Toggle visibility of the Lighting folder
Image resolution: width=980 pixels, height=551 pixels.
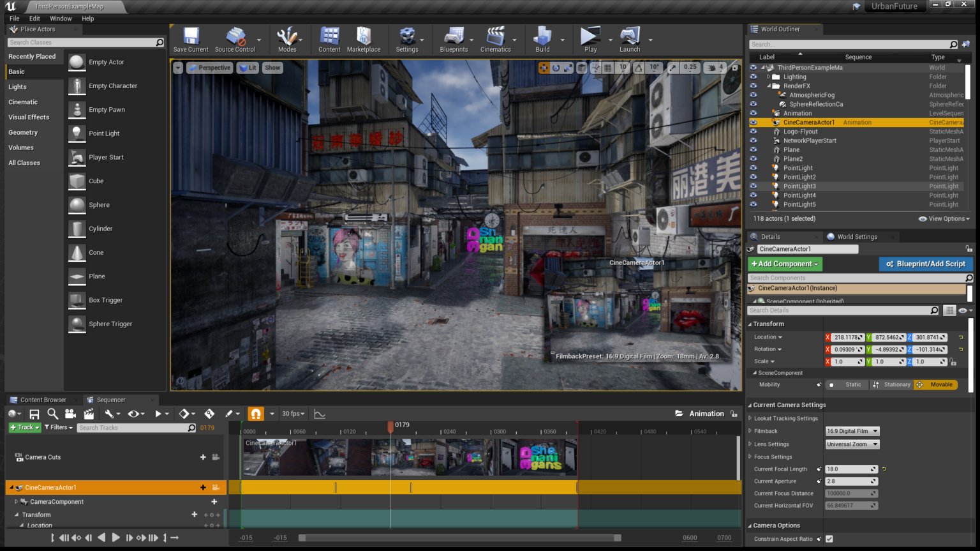pos(754,77)
